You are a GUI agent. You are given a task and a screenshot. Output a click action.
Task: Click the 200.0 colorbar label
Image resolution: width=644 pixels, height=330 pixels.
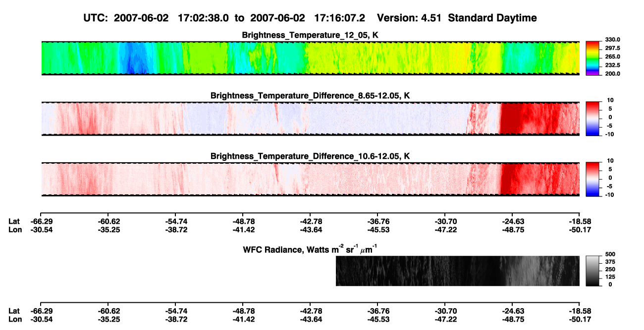612,73
